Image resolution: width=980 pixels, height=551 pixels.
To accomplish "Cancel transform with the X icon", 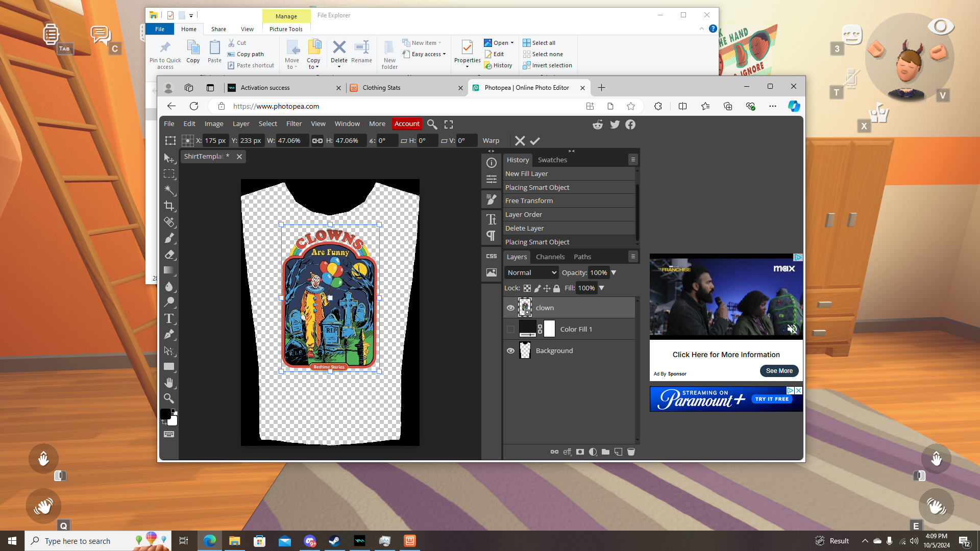I will click(520, 141).
